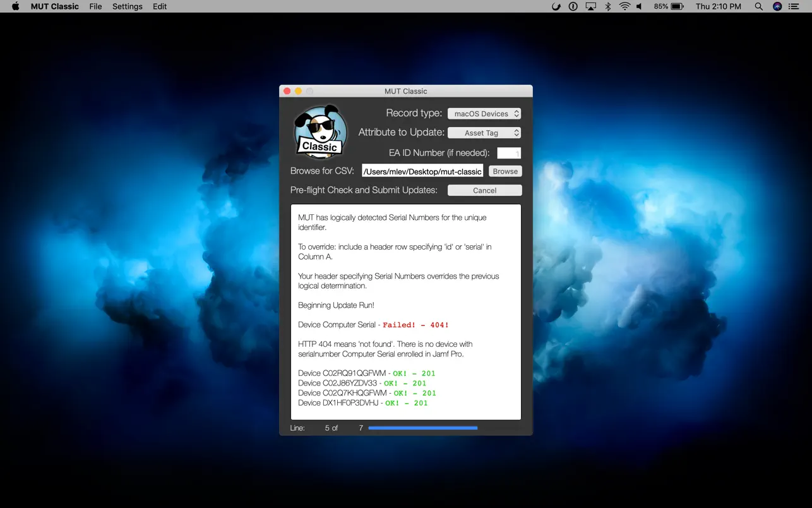812x508 pixels.
Task: Check the battery percentage menu
Action: pos(669,6)
